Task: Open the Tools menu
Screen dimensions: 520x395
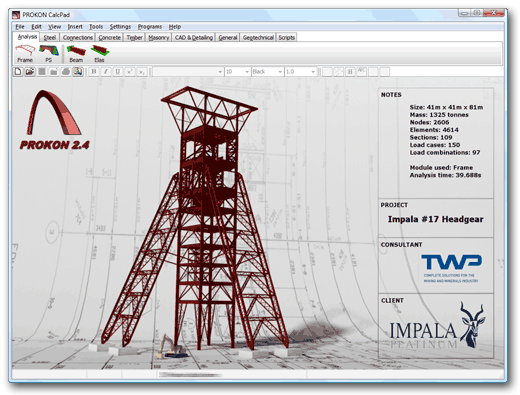Action: (96, 27)
